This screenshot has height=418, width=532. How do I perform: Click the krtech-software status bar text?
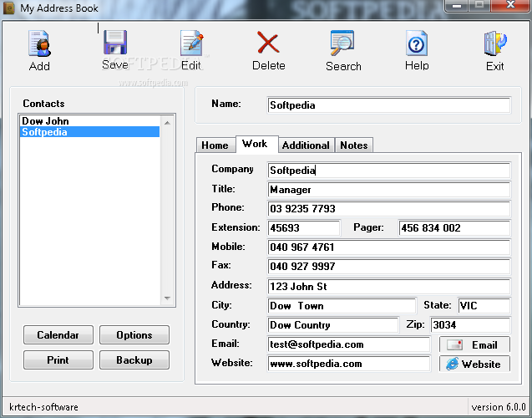tap(43, 407)
